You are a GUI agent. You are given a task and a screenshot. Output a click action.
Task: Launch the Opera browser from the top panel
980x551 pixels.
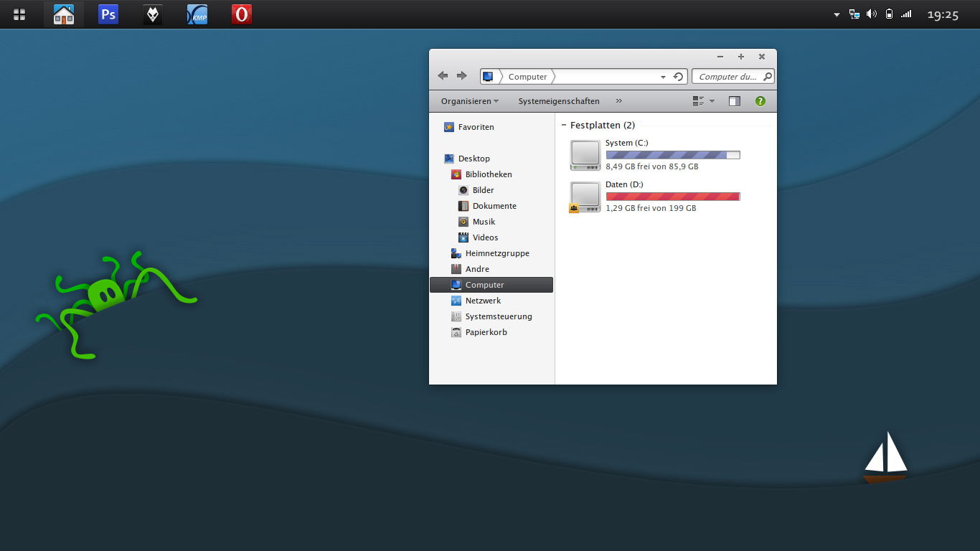tap(242, 14)
